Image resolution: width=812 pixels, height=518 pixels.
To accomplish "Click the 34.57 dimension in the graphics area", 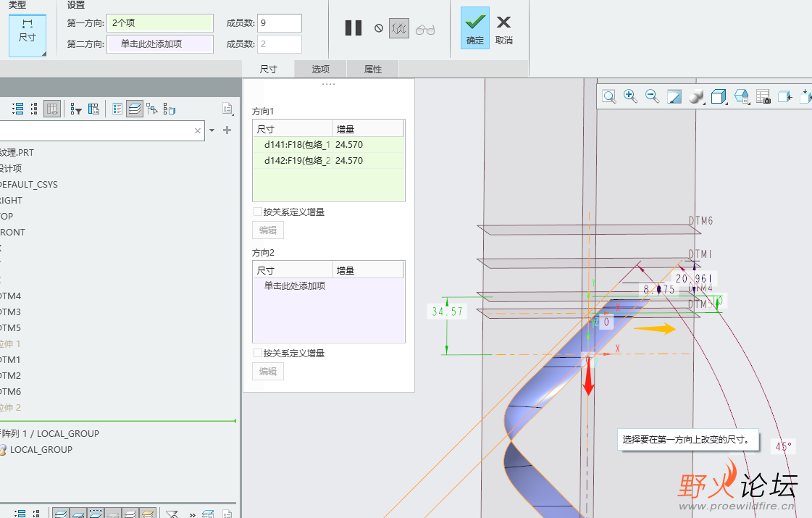I will click(447, 312).
